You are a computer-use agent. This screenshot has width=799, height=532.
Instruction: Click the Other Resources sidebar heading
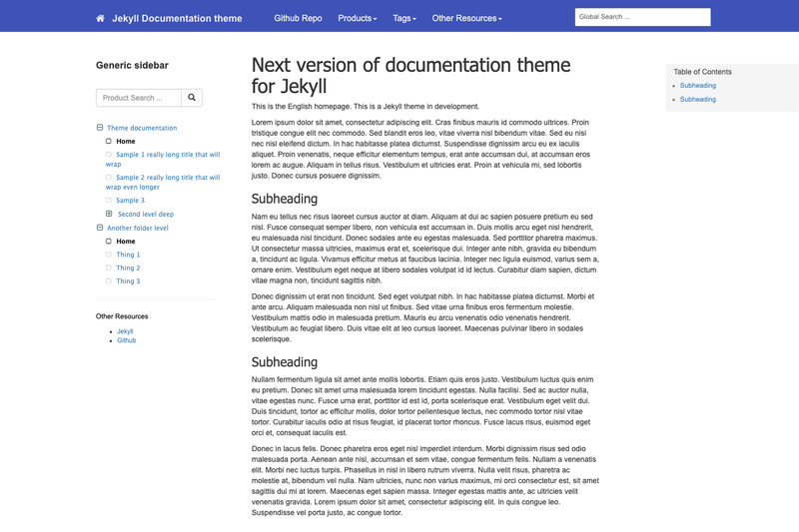click(x=122, y=316)
